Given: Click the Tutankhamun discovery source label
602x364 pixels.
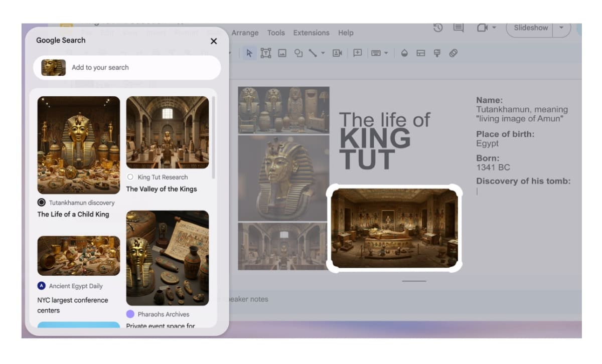Looking at the screenshot, I should (x=82, y=203).
